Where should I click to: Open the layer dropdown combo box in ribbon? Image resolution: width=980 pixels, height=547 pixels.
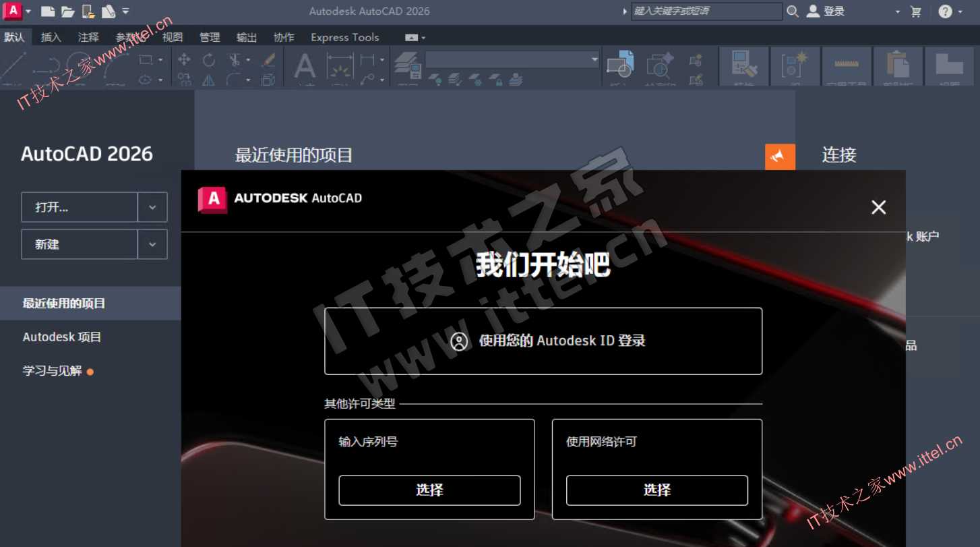[x=512, y=59]
